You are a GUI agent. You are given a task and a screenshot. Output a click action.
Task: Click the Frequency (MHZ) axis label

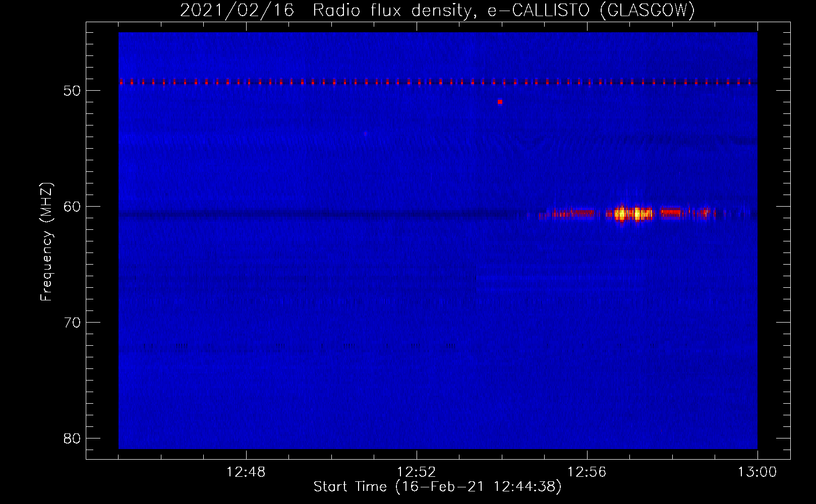click(x=46, y=242)
